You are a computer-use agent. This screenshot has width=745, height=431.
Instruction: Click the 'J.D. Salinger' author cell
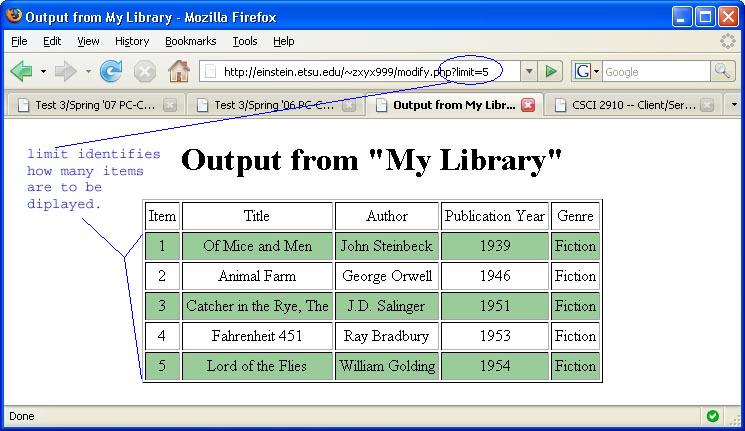click(x=387, y=306)
